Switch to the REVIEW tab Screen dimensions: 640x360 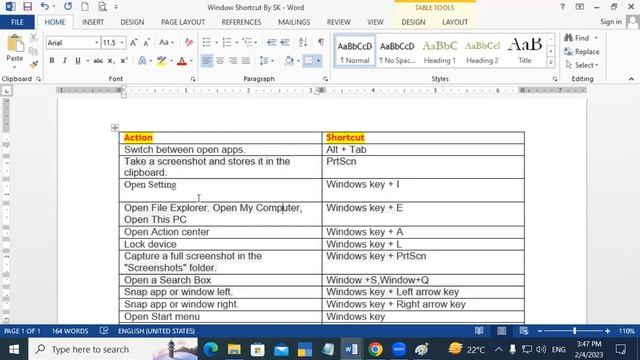tap(338, 22)
